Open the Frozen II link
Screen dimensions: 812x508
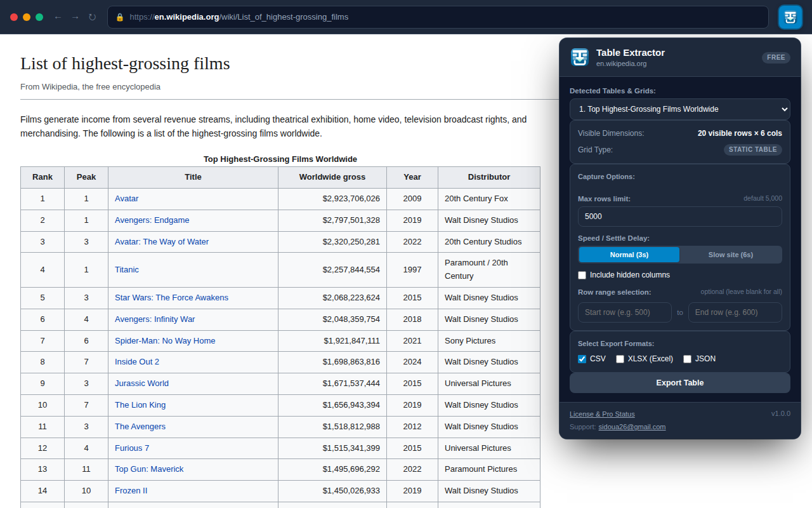[131, 491]
